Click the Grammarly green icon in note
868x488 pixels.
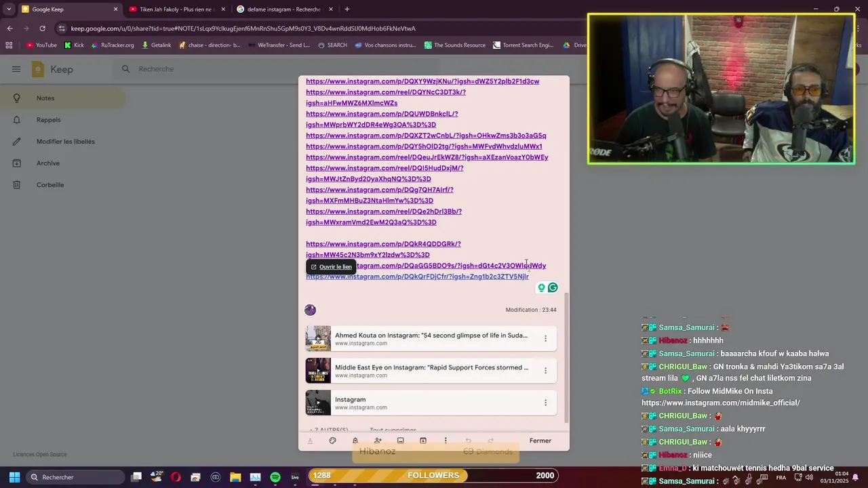553,288
